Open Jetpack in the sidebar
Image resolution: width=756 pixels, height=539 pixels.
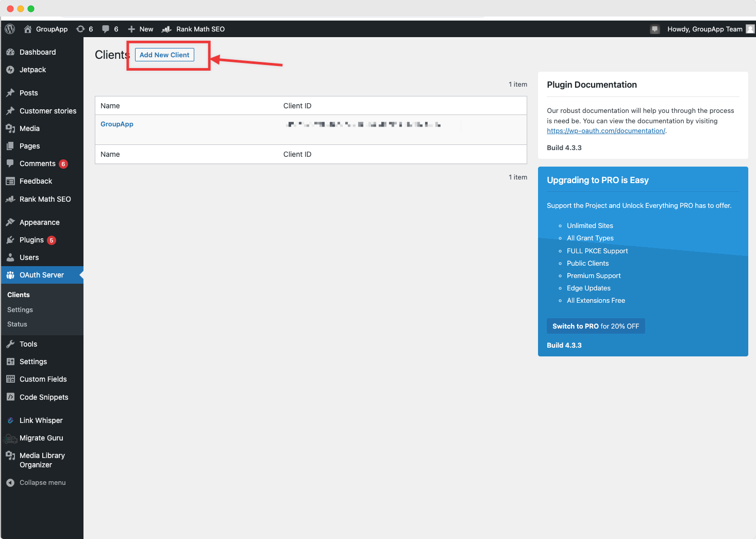33,70
